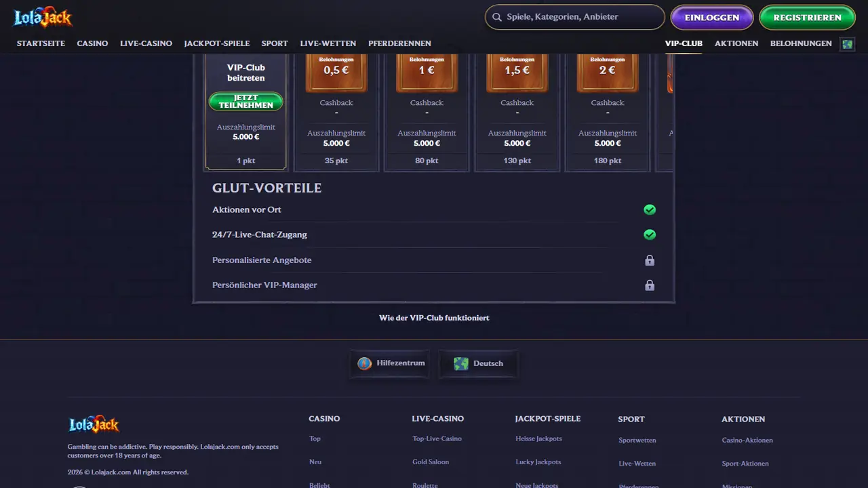
Task: Click the Personalisierte Angebote benefit row
Action: (x=434, y=260)
